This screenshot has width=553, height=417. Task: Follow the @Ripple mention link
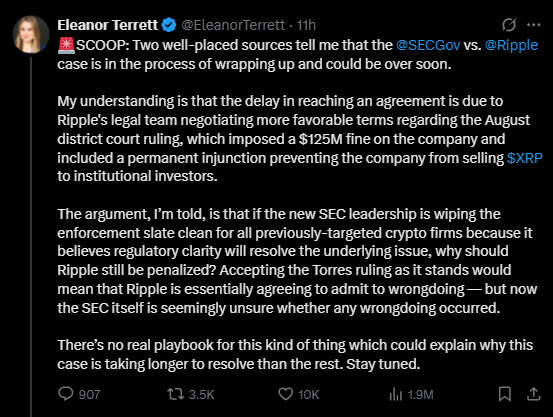(x=511, y=45)
